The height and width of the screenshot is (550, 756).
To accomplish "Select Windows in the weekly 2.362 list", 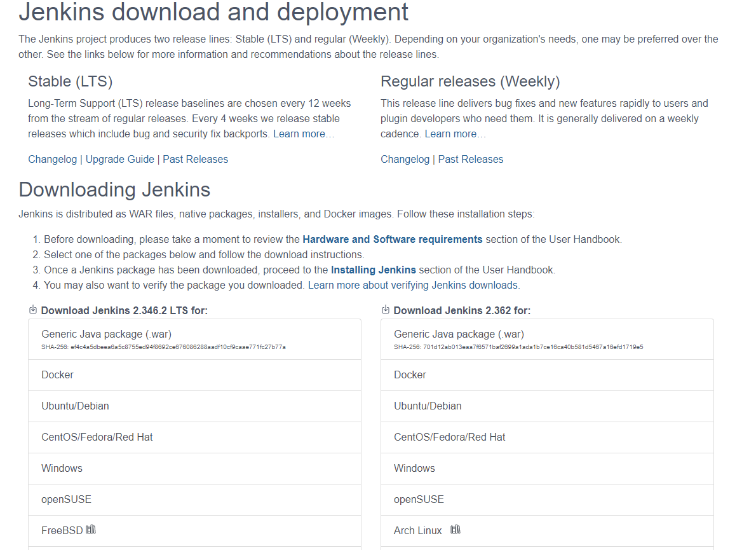I will 547,469.
